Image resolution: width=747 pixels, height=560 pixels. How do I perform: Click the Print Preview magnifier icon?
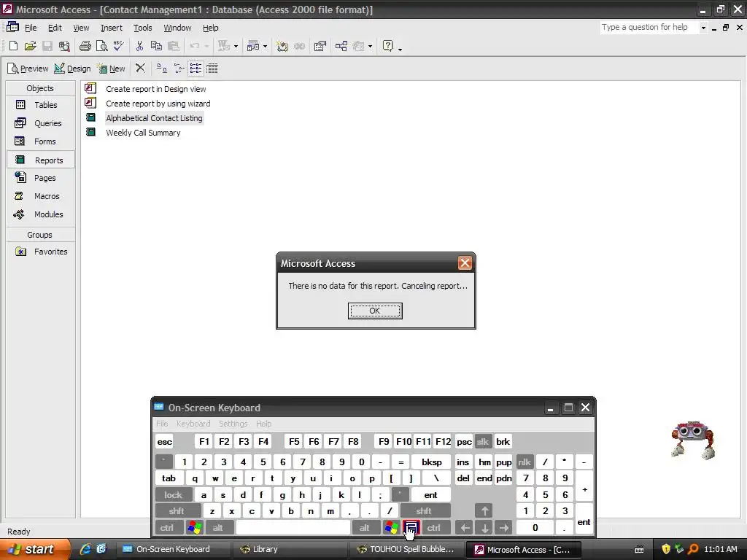click(101, 46)
